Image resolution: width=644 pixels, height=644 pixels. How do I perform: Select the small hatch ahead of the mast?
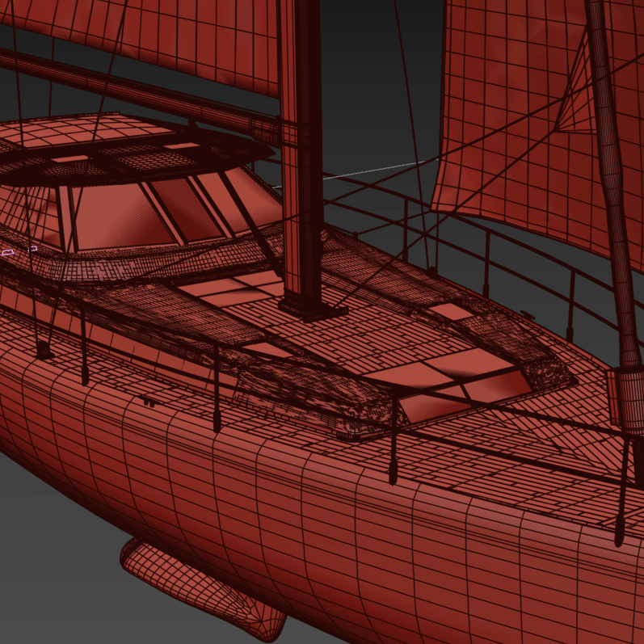tap(449, 312)
